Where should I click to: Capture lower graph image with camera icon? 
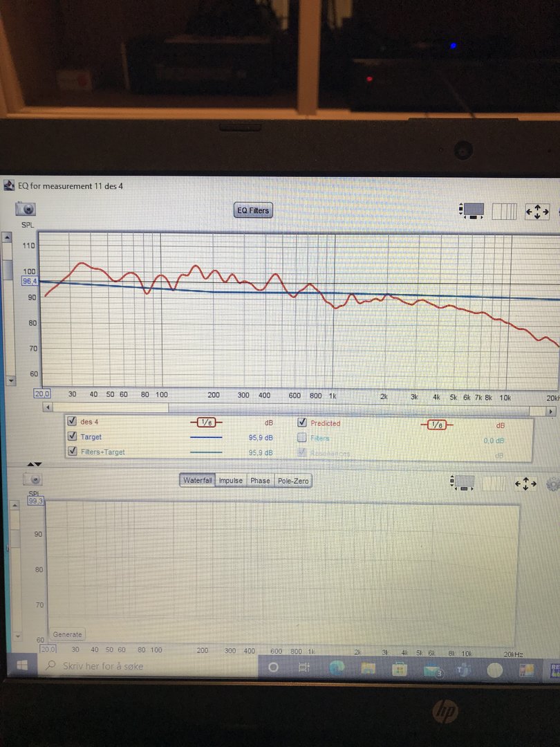pyautogui.click(x=33, y=479)
